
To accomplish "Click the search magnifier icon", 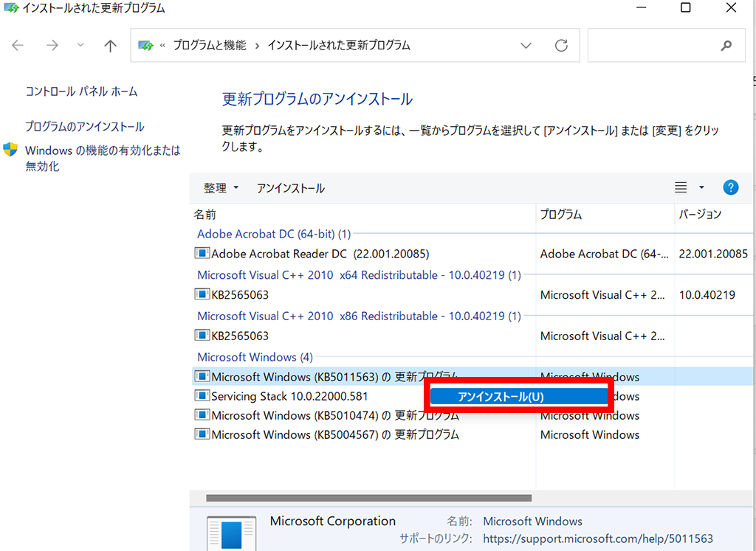I will point(724,45).
